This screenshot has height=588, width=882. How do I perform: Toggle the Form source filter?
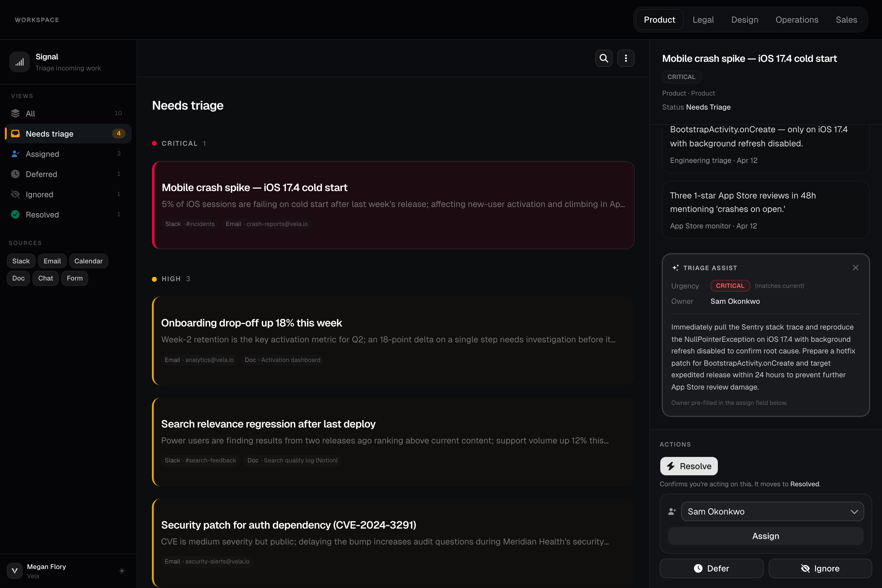click(x=75, y=278)
